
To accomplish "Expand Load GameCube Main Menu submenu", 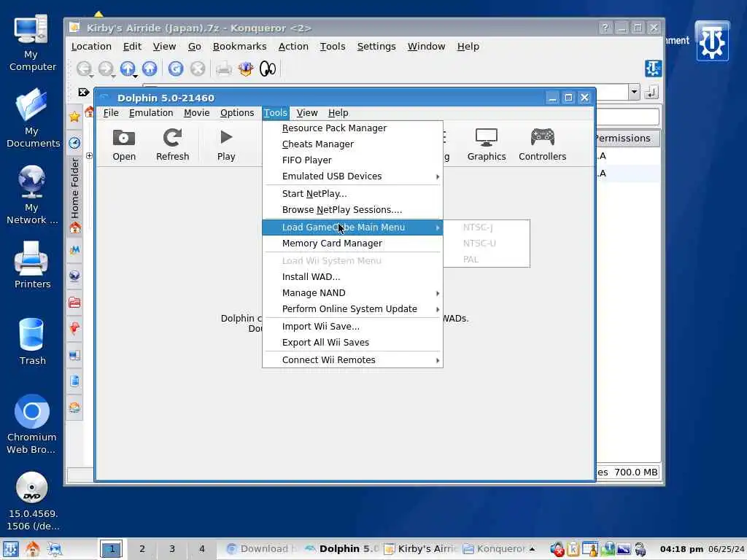I will (352, 227).
